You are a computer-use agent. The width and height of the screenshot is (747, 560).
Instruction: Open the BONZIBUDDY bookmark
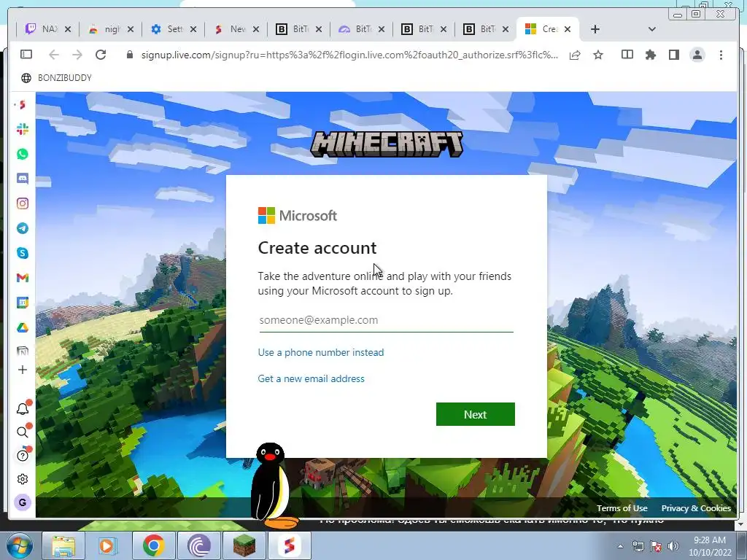56,77
